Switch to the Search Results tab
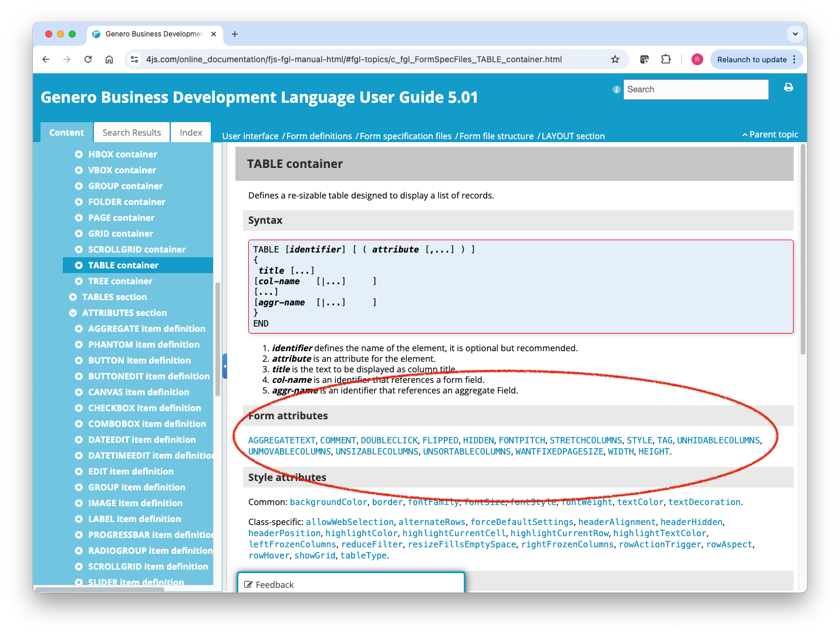 (x=131, y=133)
